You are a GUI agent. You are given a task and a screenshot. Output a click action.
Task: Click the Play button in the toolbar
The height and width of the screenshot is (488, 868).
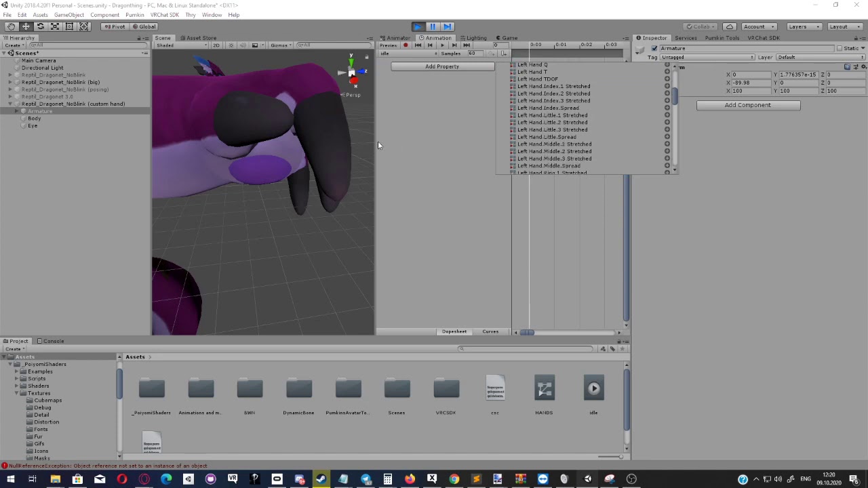tap(418, 26)
